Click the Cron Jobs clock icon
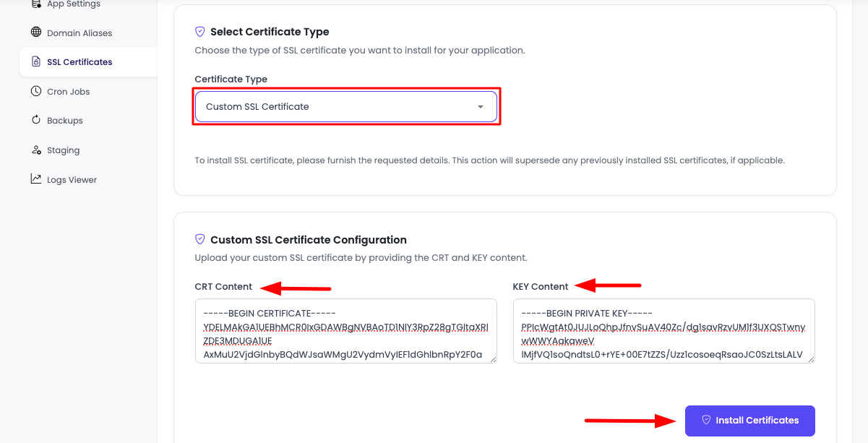 tap(35, 91)
